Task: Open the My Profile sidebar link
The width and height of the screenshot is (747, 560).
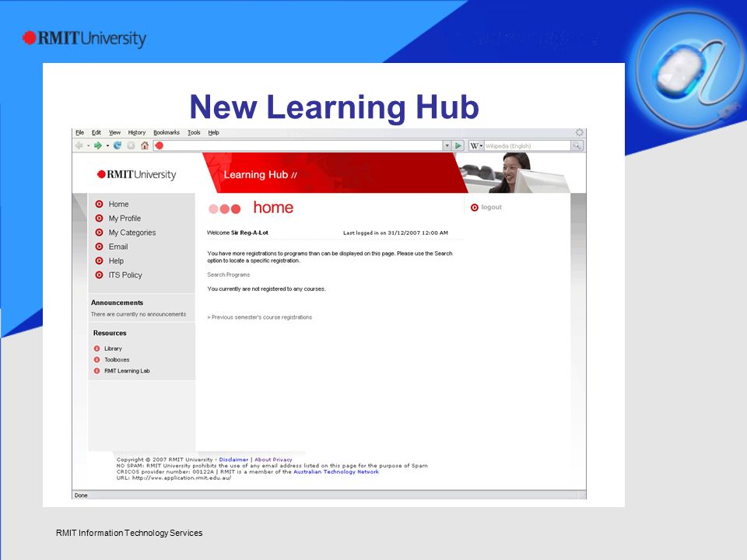Action: click(124, 219)
